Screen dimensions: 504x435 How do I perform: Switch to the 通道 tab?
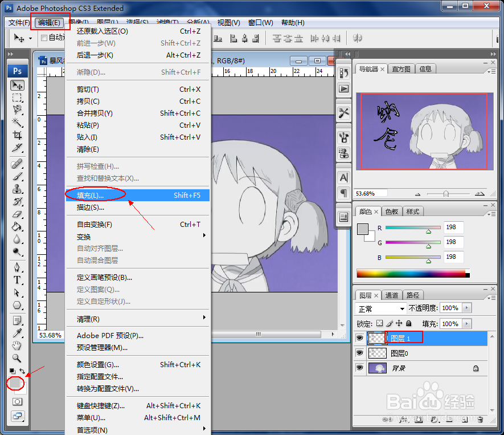tap(392, 295)
